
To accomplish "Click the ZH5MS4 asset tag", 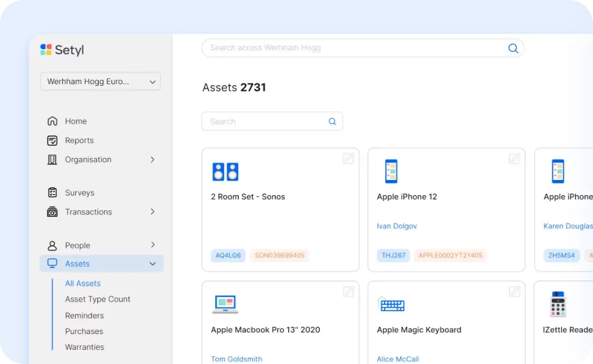I will (x=561, y=256).
